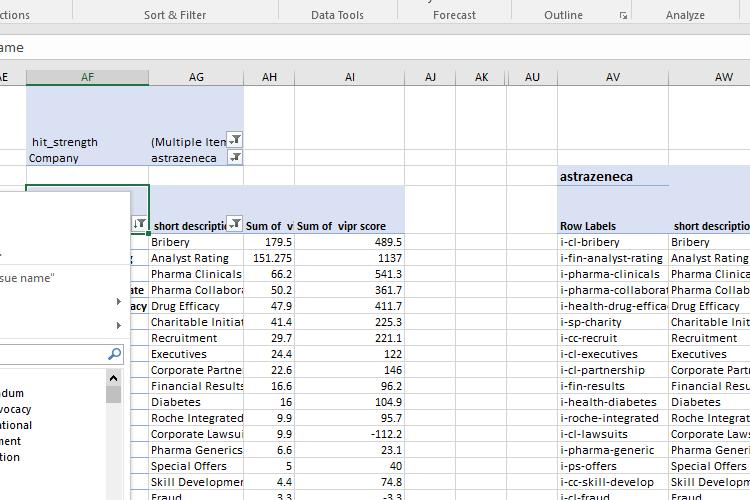The width and height of the screenshot is (750, 500).
Task: Select the i-ps-offers row label
Action: [x=613, y=466]
